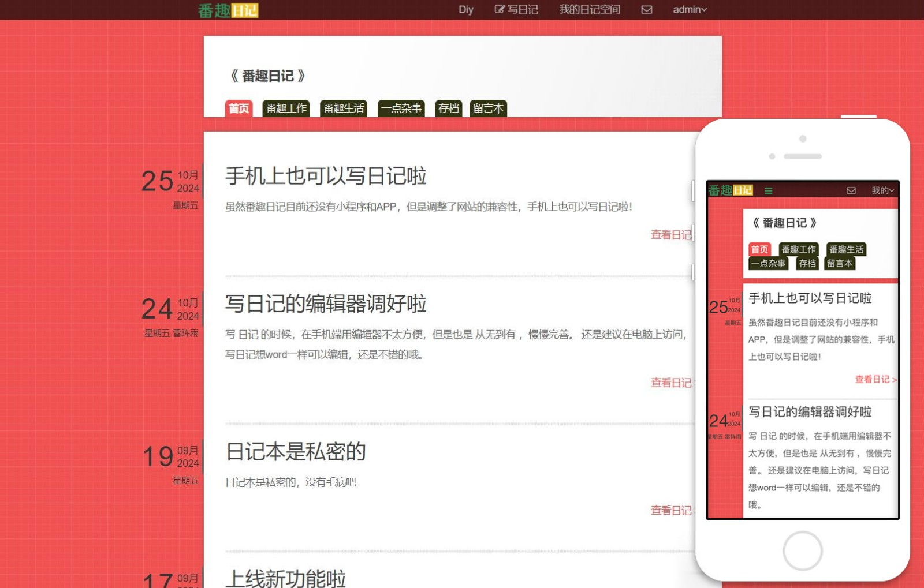
Task: Select 存档 tab in phone mockup
Action: [x=807, y=263]
